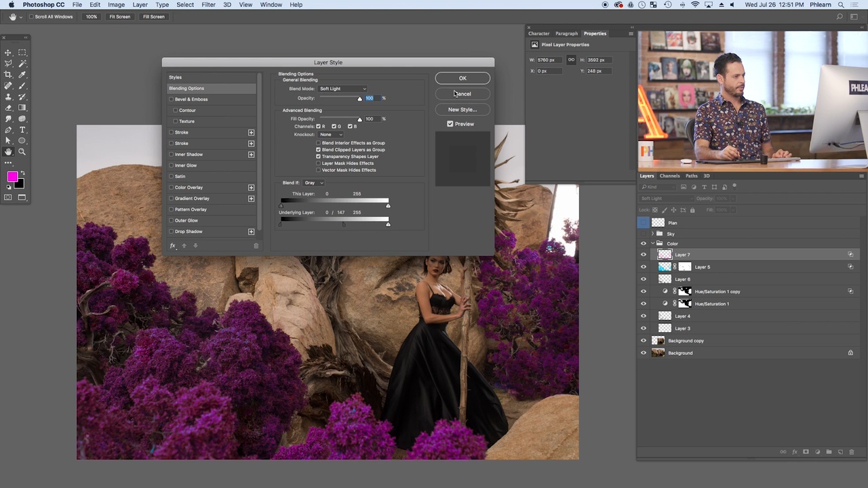Enable the Pattern Overlay checkbox
The image size is (868, 488).
coord(171,209)
